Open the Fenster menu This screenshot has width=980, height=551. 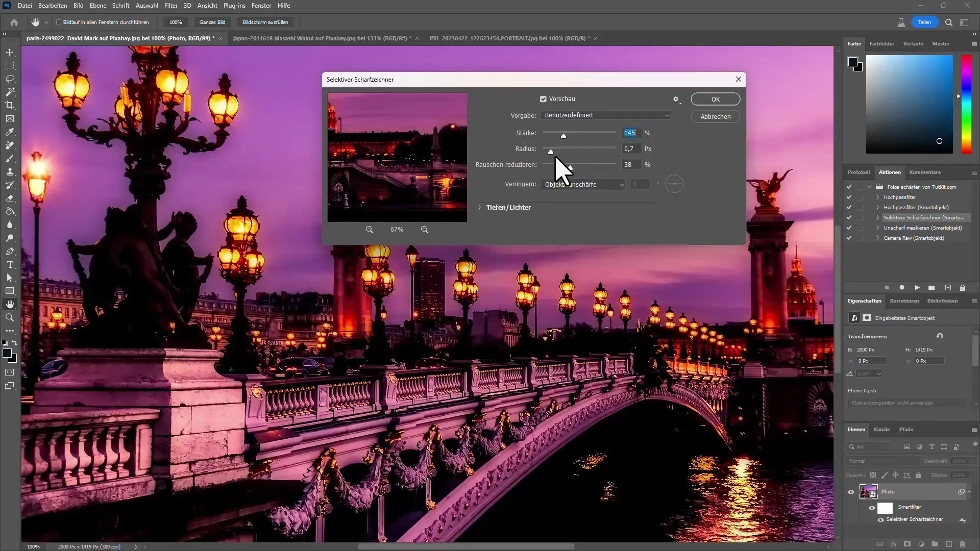click(261, 6)
